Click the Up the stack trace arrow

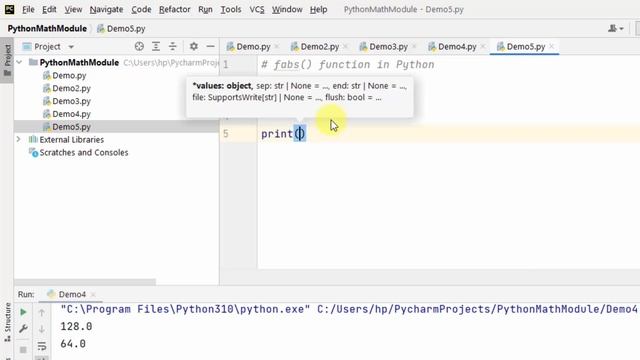(x=42, y=312)
